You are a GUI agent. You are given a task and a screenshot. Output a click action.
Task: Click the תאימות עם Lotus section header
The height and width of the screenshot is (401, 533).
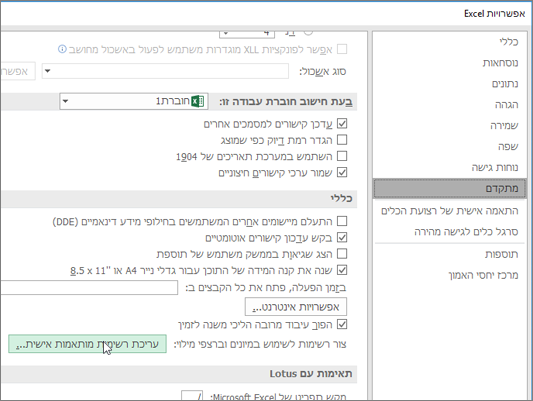tap(311, 374)
